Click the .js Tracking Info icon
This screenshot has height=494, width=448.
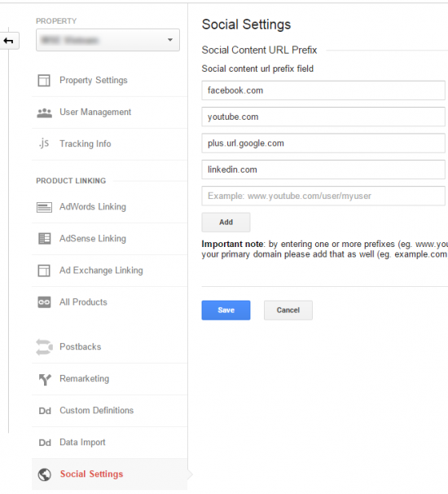44,143
